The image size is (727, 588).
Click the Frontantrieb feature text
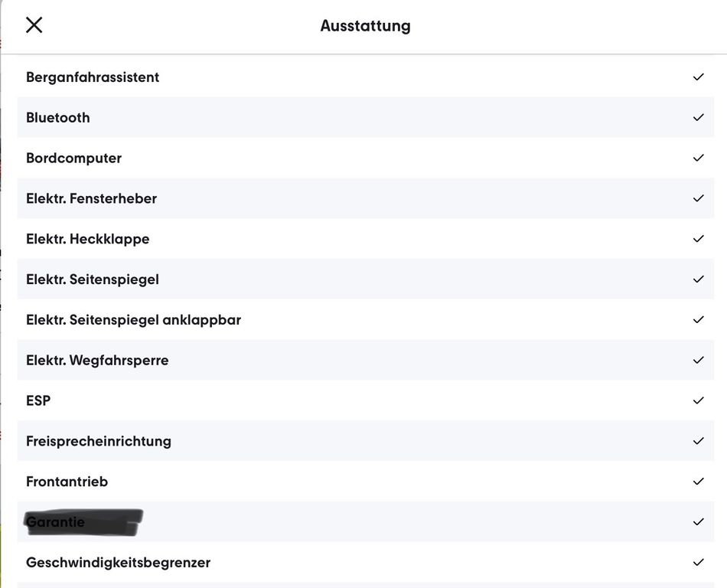67,482
